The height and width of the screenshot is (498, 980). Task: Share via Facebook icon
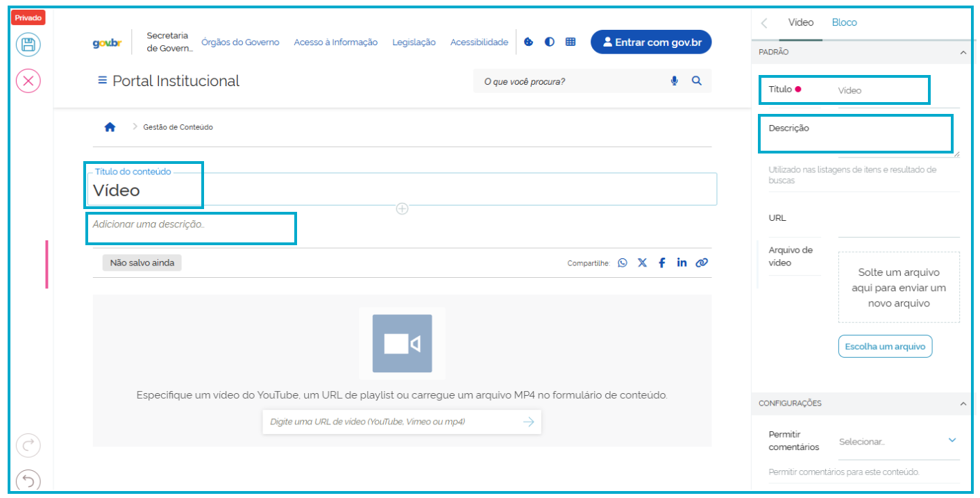point(661,263)
